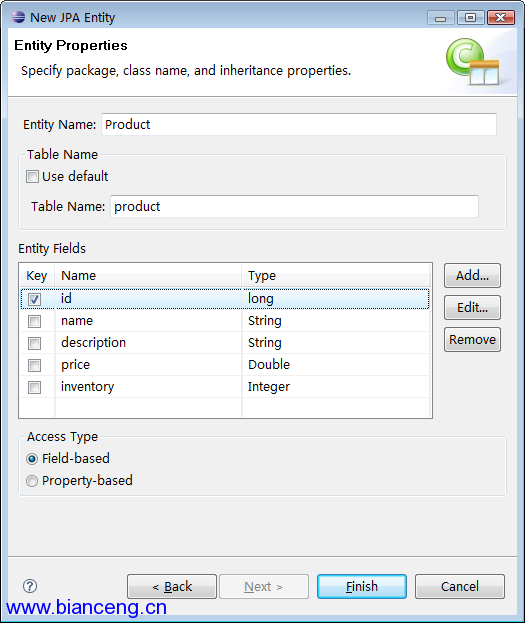
Task: Select the 'inventory' field row
Action: pyautogui.click(x=225, y=387)
